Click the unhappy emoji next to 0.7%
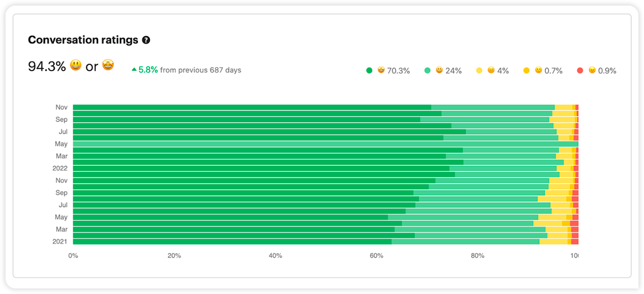 pyautogui.click(x=538, y=71)
